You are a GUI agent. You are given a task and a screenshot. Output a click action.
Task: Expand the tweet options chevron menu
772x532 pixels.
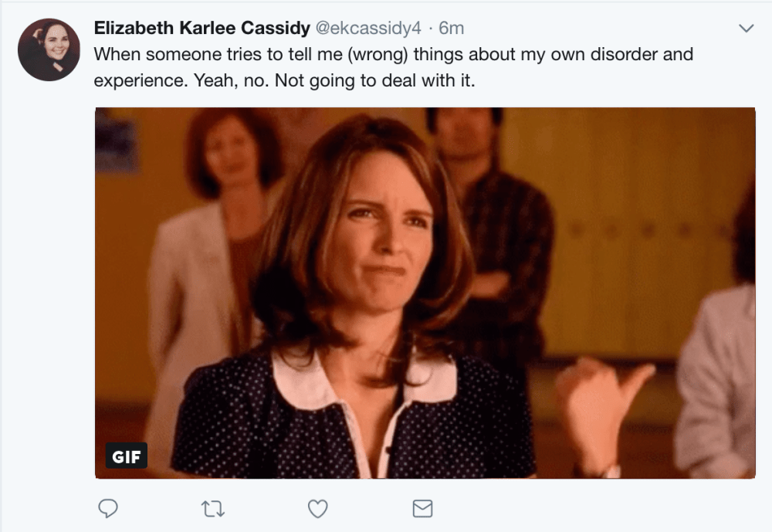click(x=746, y=29)
